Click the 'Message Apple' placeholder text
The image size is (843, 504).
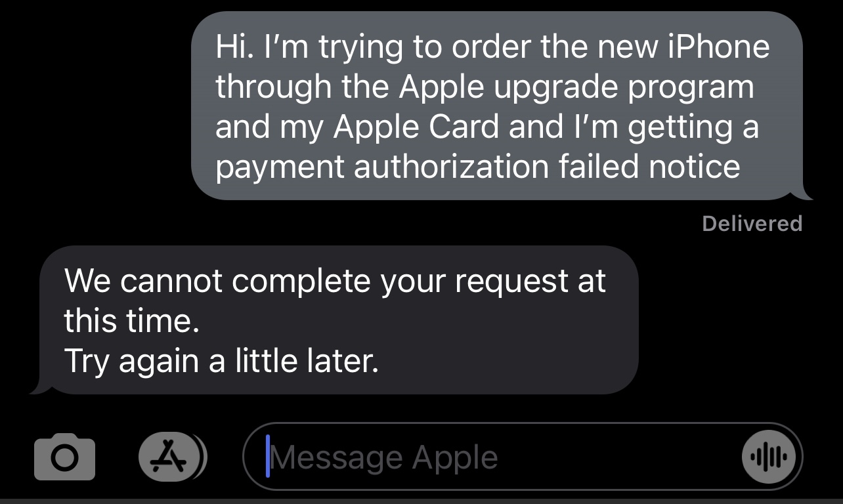tap(385, 457)
